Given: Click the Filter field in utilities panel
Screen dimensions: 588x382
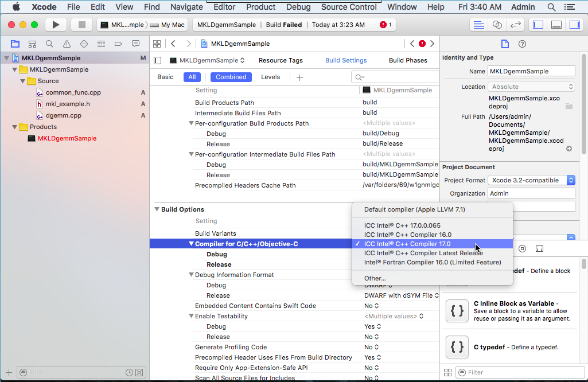Looking at the screenshot, I should (x=519, y=372).
